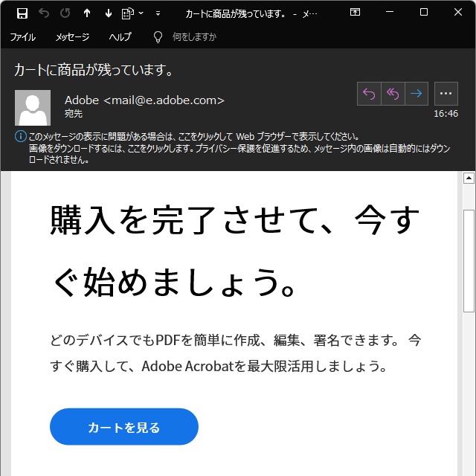Image resolution: width=476 pixels, height=476 pixels.
Task: Reply to the Adobe email
Action: [369, 94]
